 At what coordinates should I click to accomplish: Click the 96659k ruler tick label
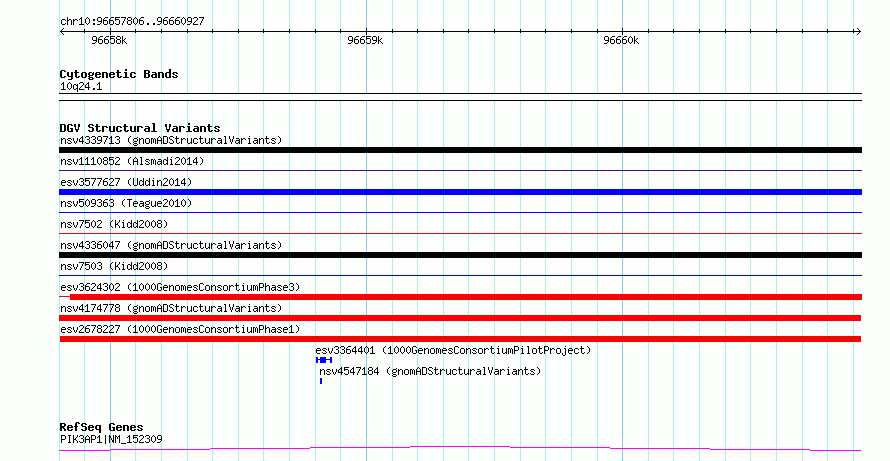tap(365, 40)
